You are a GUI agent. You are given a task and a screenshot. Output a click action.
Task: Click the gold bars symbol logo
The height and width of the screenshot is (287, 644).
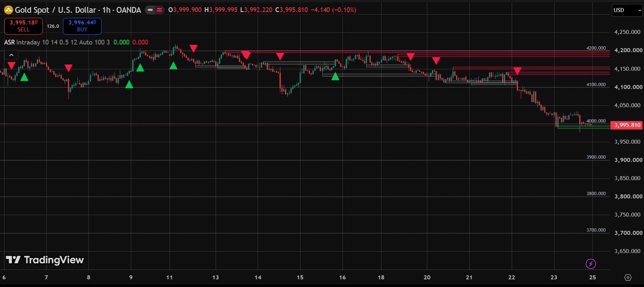tap(8, 10)
